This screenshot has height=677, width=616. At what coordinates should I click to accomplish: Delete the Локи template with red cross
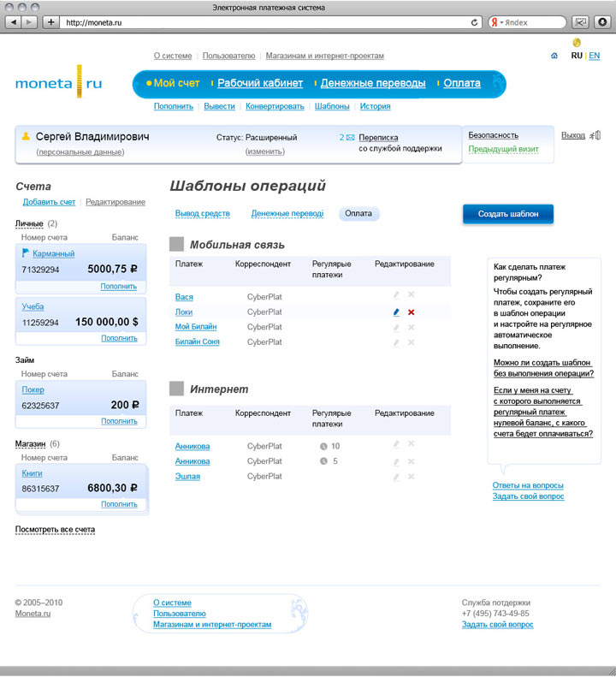pyautogui.click(x=412, y=312)
